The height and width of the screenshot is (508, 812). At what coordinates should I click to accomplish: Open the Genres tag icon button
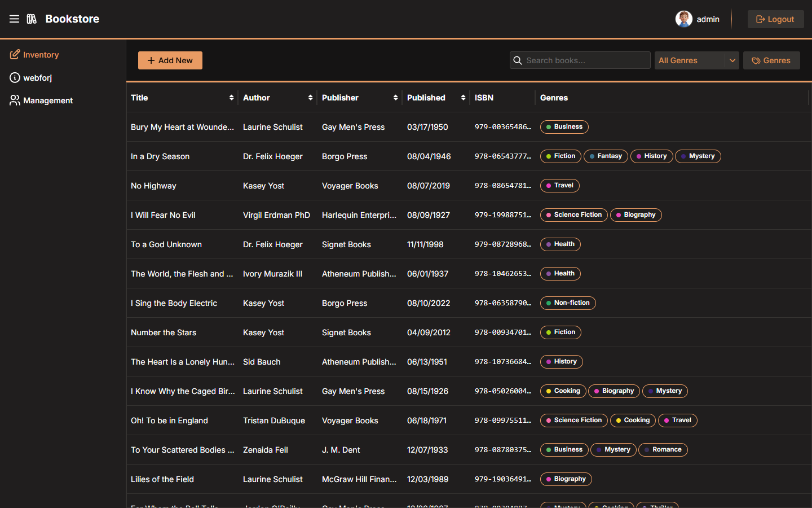(x=756, y=60)
